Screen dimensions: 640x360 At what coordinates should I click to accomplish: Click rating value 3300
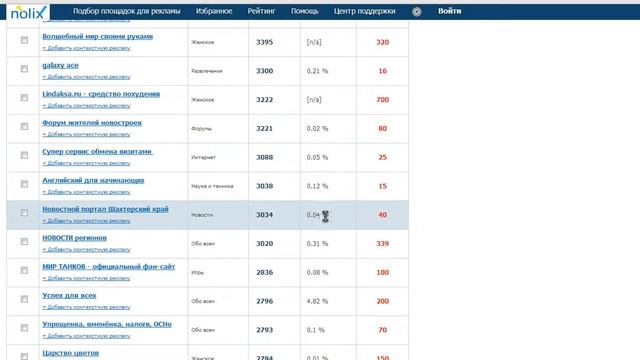click(x=264, y=71)
